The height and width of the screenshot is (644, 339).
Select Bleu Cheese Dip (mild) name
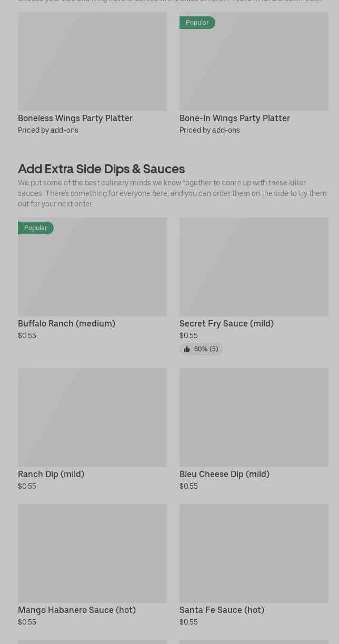coord(224,474)
